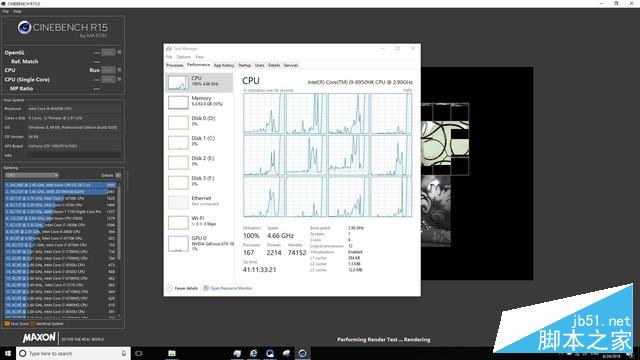Image resolution: width=640 pixels, height=360 pixels.
Task: Select Disk 3 (F:) in sidebar
Action: 199,182
